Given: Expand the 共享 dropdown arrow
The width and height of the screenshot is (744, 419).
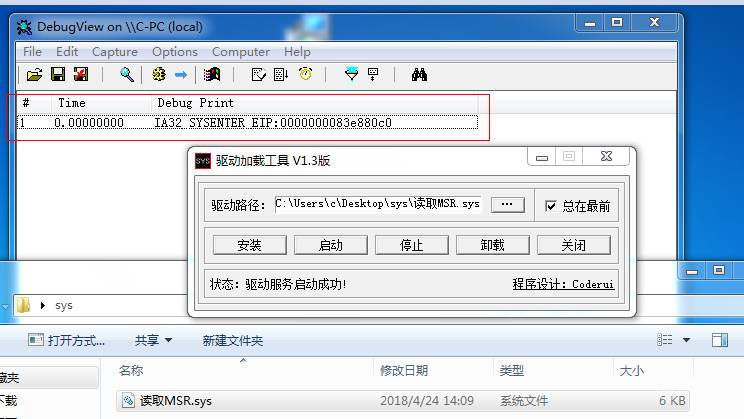Looking at the screenshot, I should click(x=168, y=340).
